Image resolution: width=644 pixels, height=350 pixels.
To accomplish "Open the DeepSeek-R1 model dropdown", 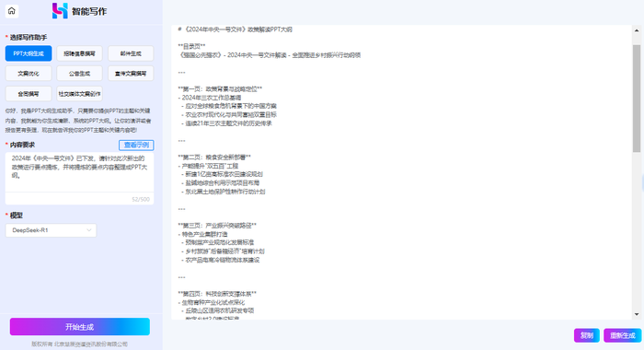I will (x=51, y=230).
